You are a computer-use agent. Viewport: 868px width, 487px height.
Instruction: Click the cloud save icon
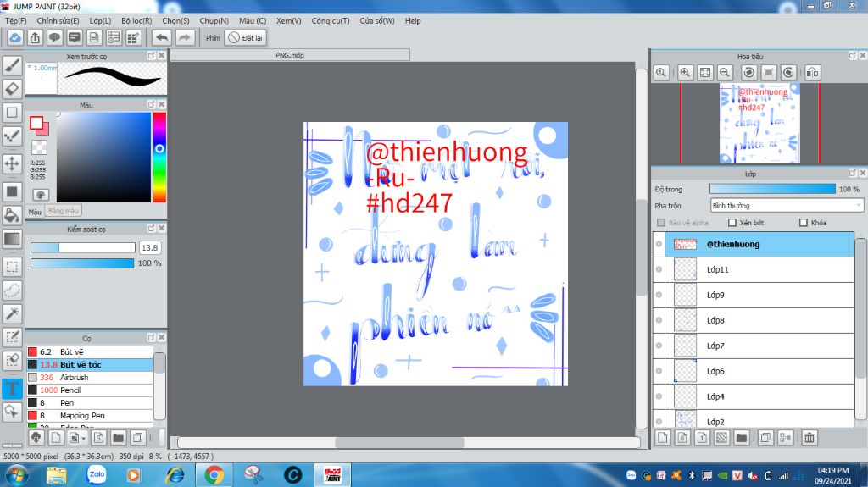(x=15, y=37)
